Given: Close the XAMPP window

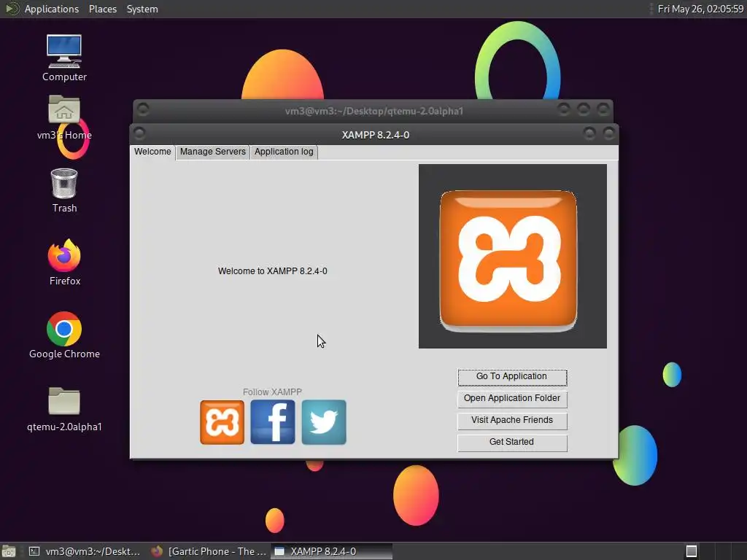Looking at the screenshot, I should (x=609, y=133).
